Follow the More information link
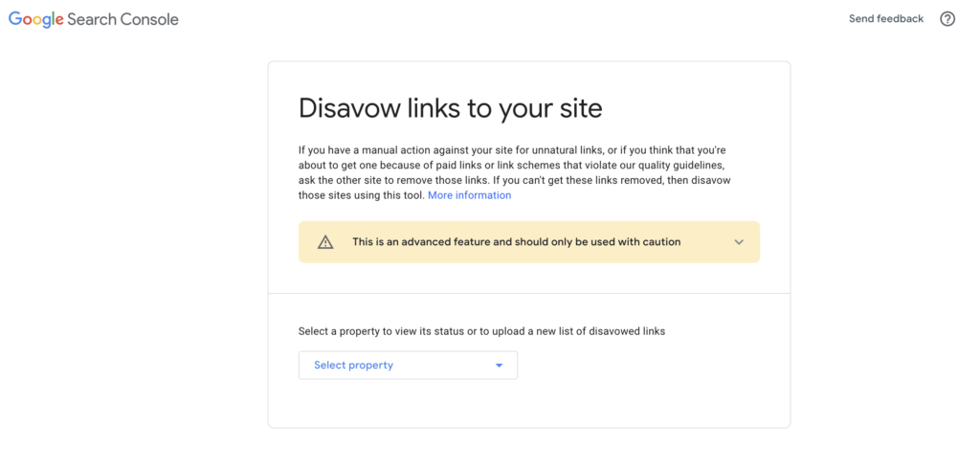Viewport: 980px width, 449px height. click(469, 195)
